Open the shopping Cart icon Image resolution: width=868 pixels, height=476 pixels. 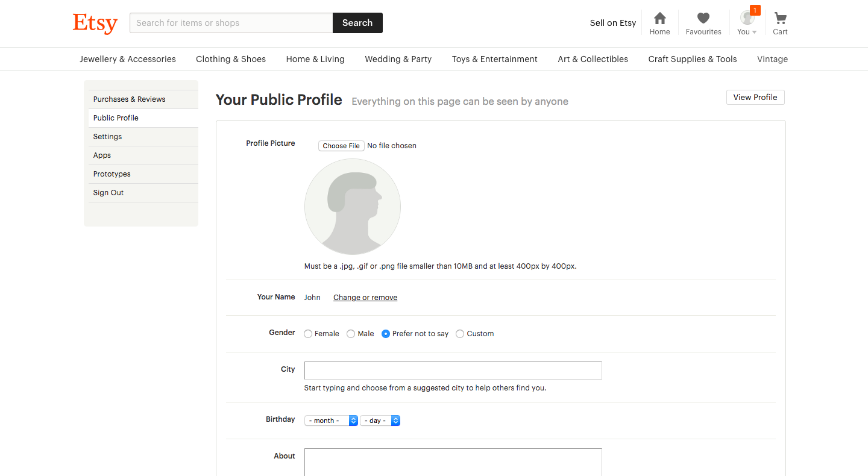780,19
